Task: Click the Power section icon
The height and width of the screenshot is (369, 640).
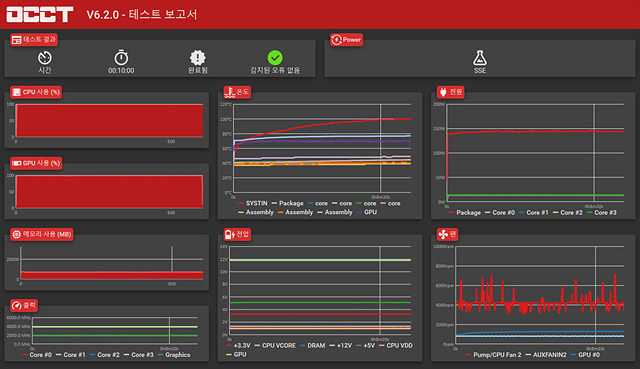Action: pyautogui.click(x=336, y=40)
